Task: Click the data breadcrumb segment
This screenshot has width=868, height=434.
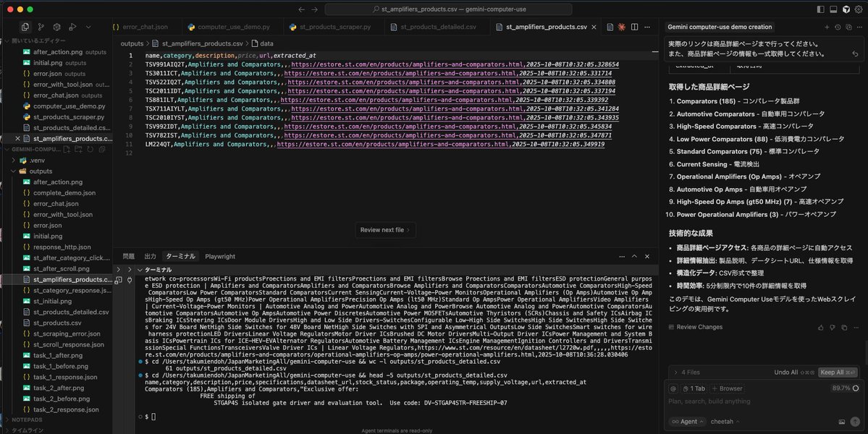Action: point(266,43)
